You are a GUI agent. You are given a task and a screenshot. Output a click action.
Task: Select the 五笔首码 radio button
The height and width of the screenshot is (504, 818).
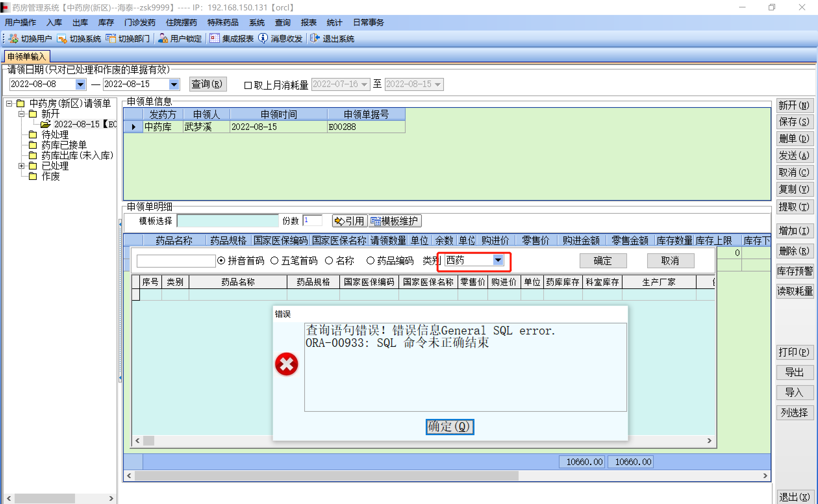click(x=274, y=261)
